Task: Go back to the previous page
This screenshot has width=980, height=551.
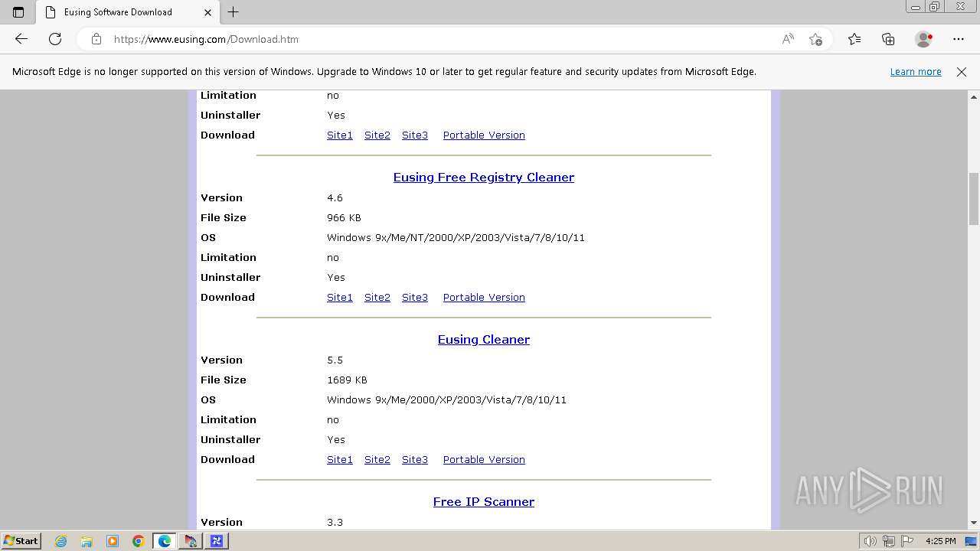Action: click(x=21, y=39)
